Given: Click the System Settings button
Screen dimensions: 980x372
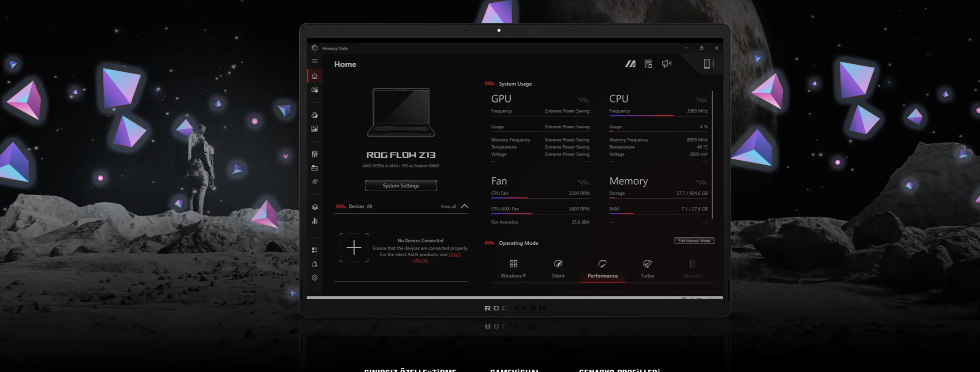Looking at the screenshot, I should pyautogui.click(x=401, y=185).
